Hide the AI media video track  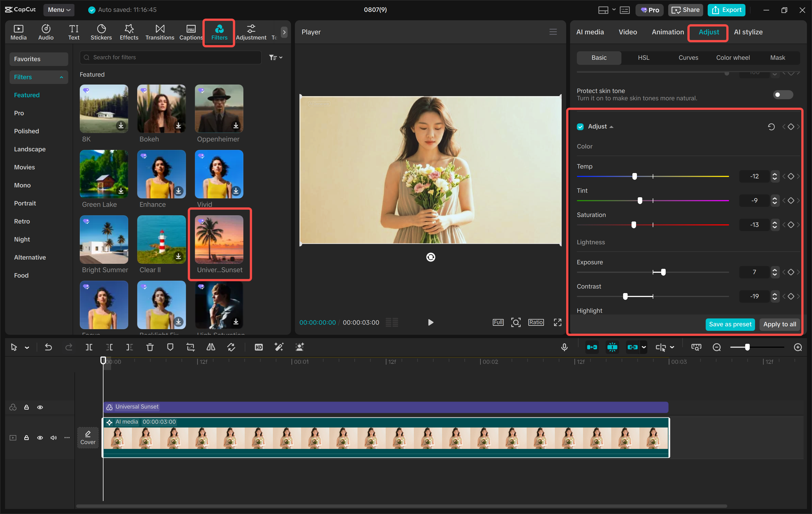[40, 438]
